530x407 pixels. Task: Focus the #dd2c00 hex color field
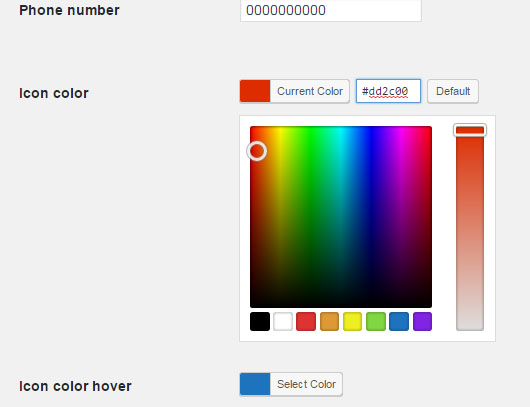[x=388, y=91]
